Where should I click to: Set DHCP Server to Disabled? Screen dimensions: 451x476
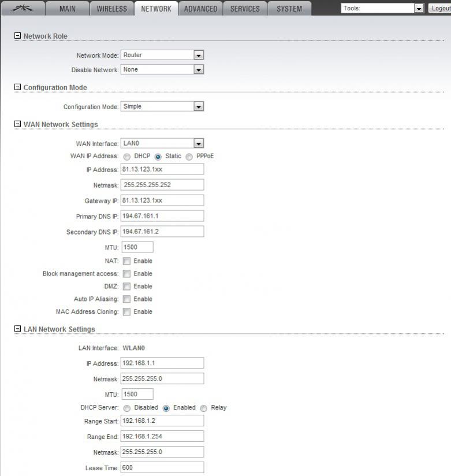point(126,408)
